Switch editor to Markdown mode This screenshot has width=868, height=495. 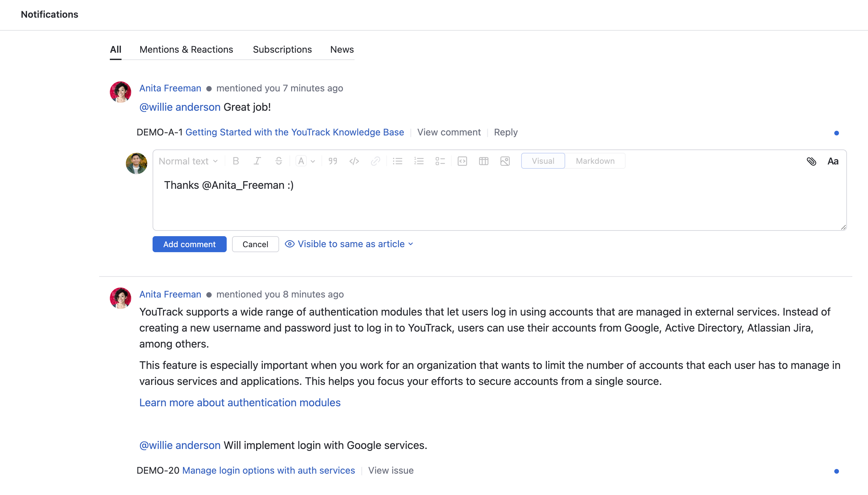(x=595, y=161)
